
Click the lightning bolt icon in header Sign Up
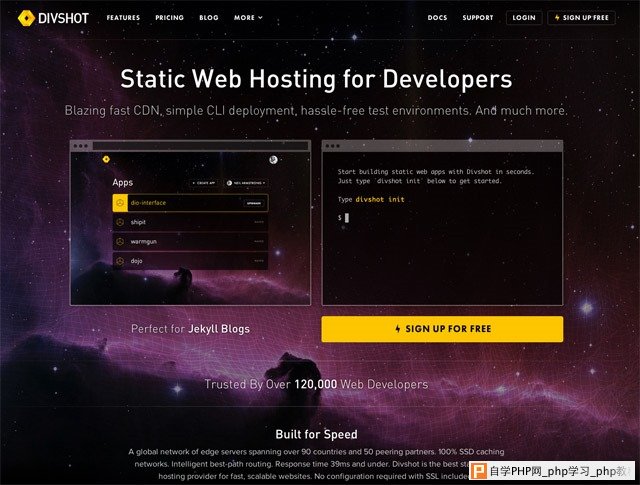[x=557, y=18]
